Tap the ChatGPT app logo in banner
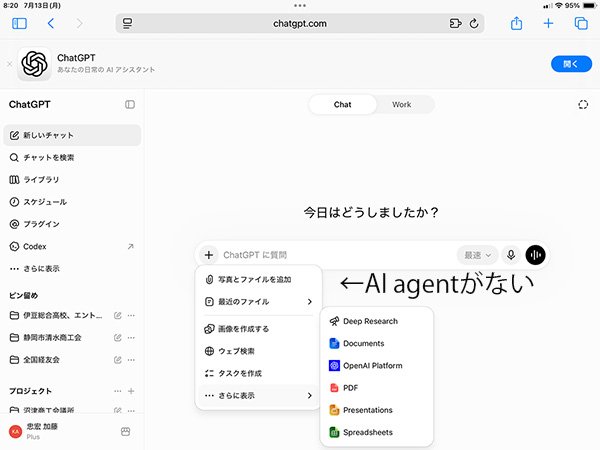Screen dimensions: 600x450 pos(34,64)
